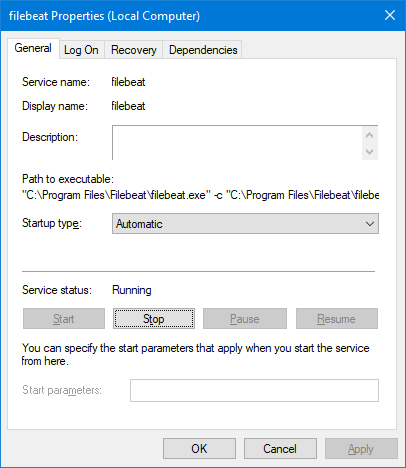This screenshot has width=406, height=468.
Task: Cancel the properties dialog
Action: point(280,449)
